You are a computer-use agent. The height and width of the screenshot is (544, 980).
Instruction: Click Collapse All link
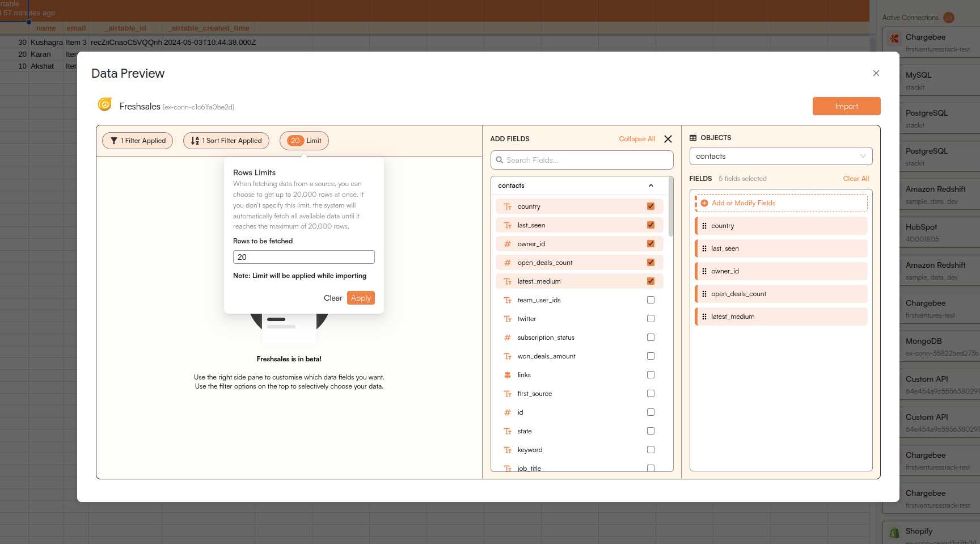[x=637, y=139]
